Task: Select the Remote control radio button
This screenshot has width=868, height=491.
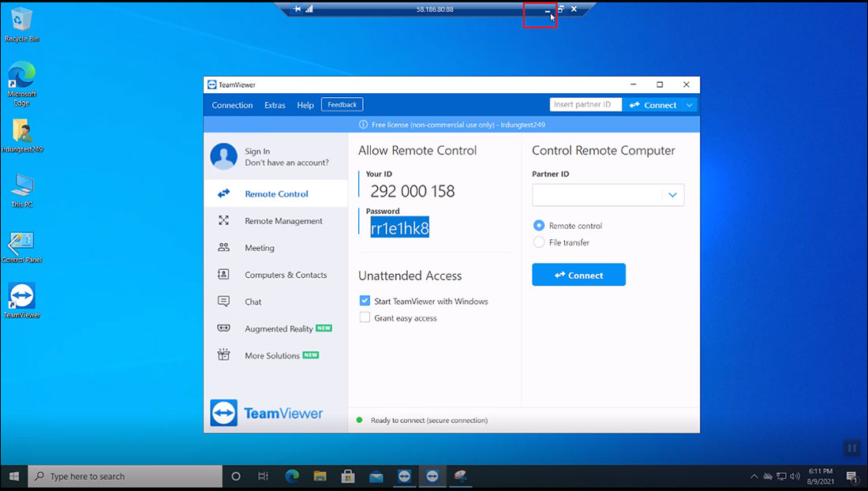Action: pyautogui.click(x=539, y=225)
